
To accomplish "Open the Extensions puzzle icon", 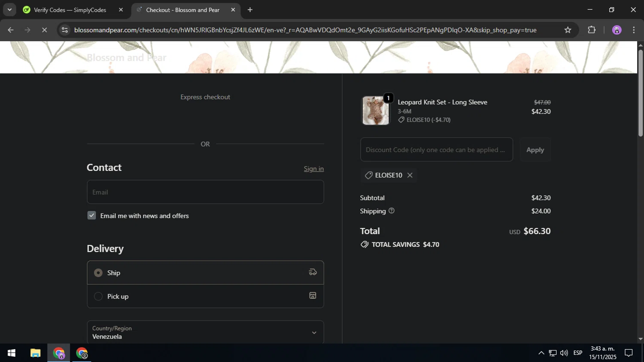I will [592, 30].
